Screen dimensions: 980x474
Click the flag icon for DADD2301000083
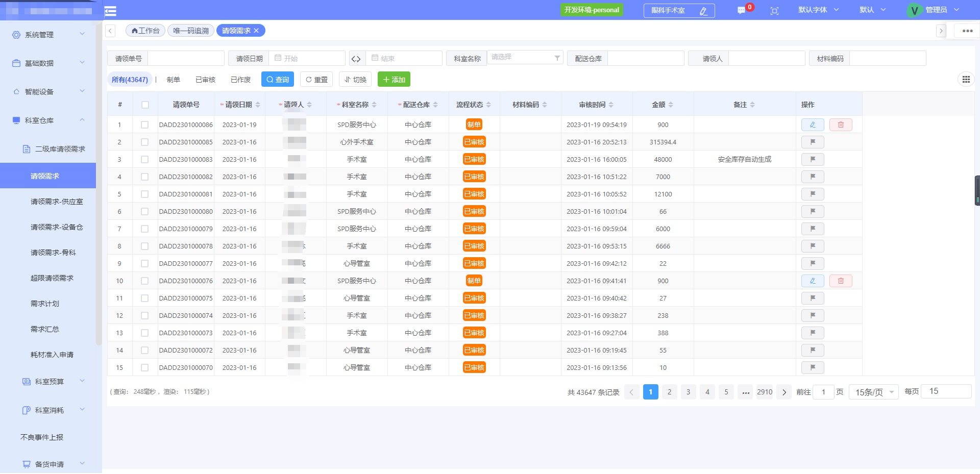(x=813, y=159)
